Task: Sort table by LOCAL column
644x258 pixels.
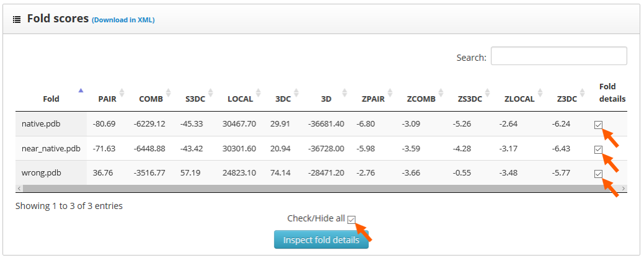Action: tap(240, 99)
